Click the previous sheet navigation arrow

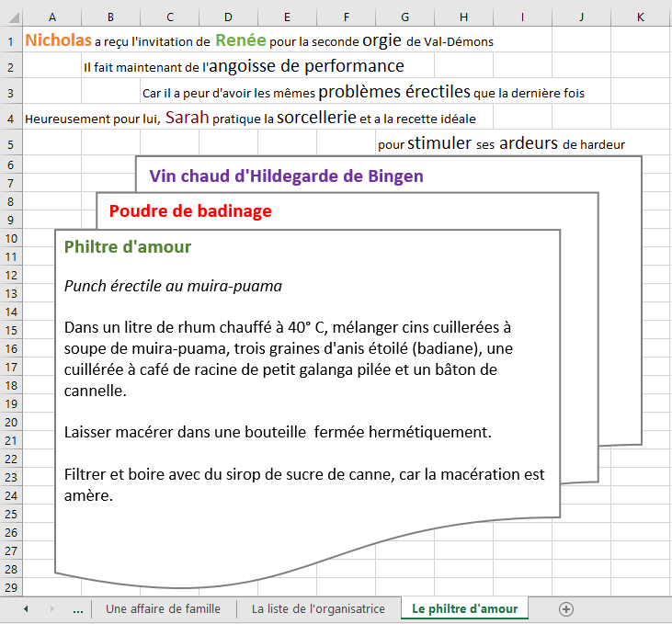tap(26, 608)
